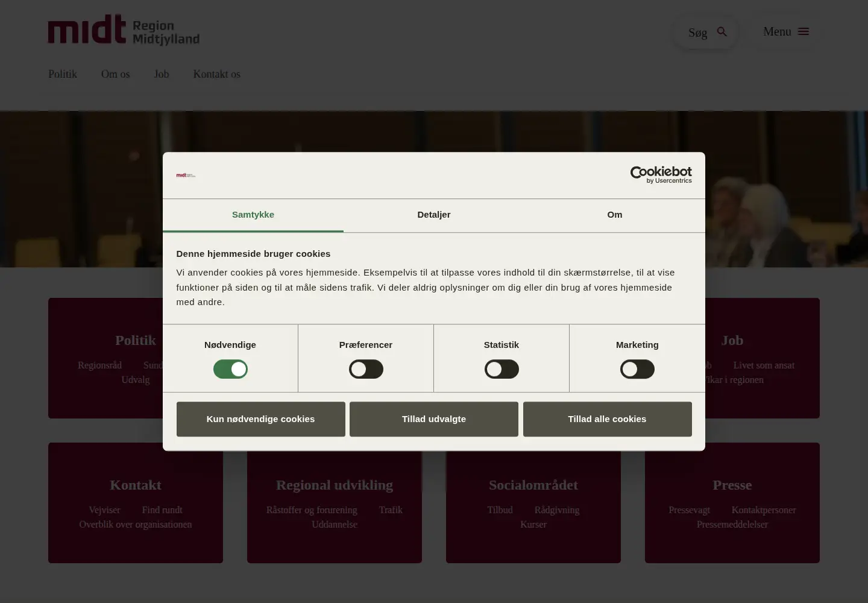Open Om os in top navigation
Image resolution: width=868 pixels, height=603 pixels.
[116, 74]
